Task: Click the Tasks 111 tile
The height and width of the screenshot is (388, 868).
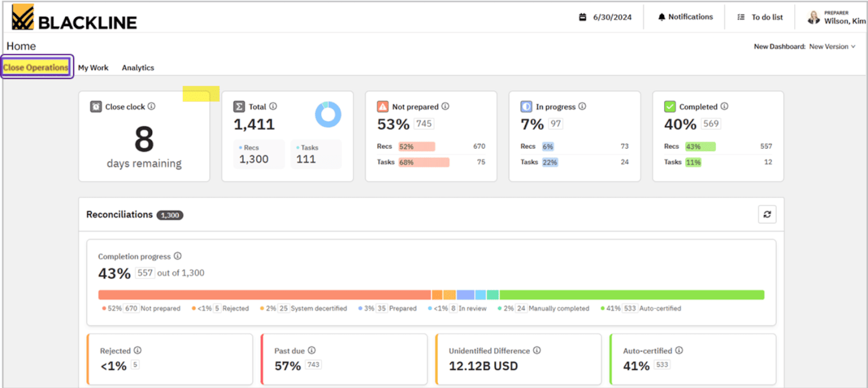Action: tap(316, 154)
